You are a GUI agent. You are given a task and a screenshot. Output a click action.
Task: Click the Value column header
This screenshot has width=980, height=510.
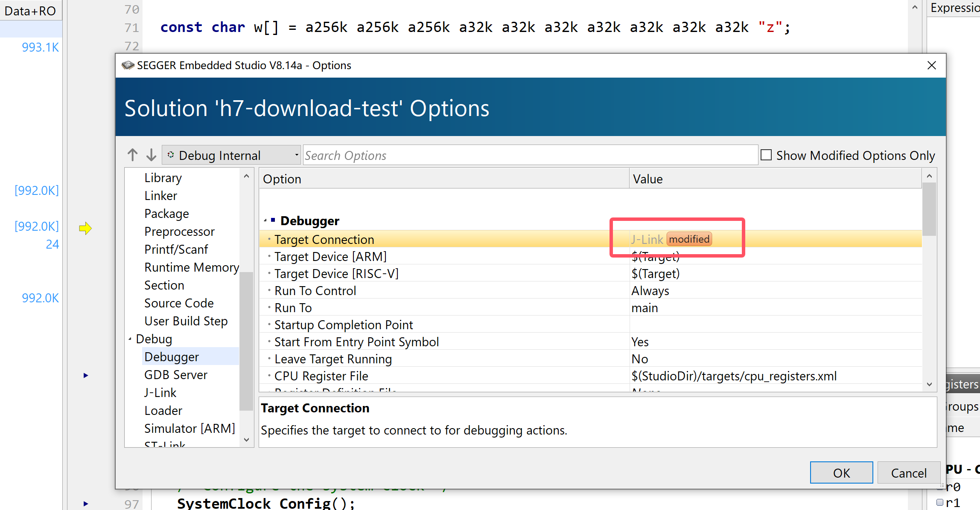point(776,179)
